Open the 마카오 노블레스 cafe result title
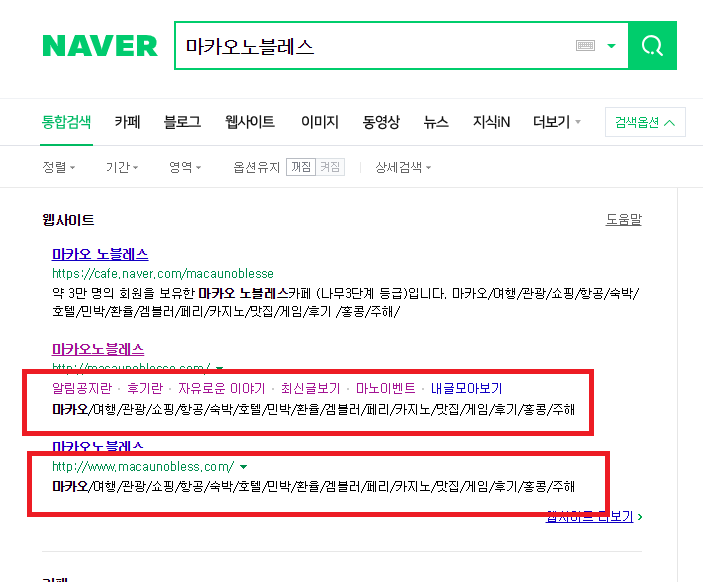The image size is (703, 582). point(100,255)
